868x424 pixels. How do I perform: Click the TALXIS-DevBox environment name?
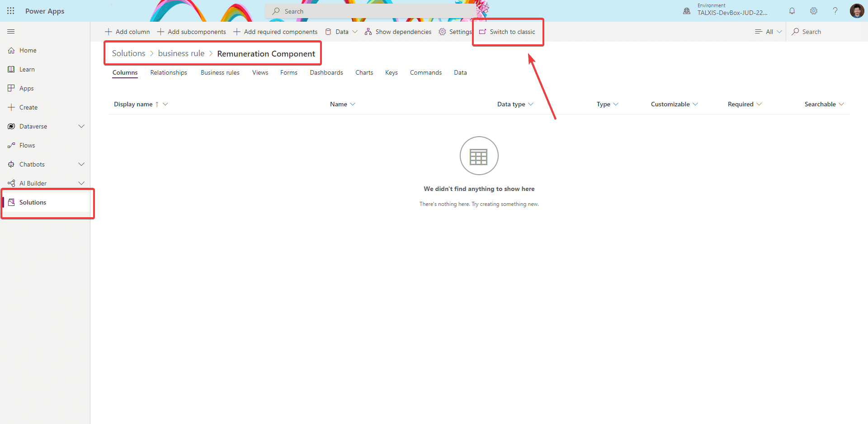tap(732, 13)
